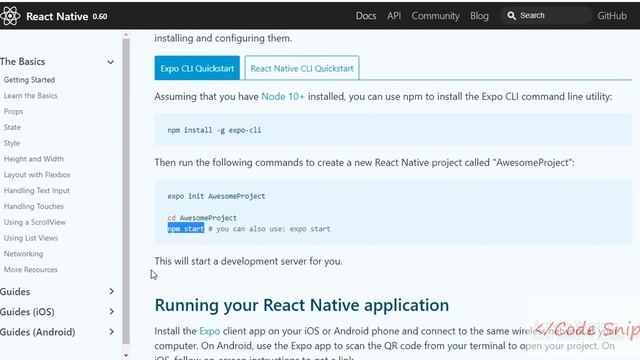
Task: Open Handling Text Input page
Action: tap(37, 191)
